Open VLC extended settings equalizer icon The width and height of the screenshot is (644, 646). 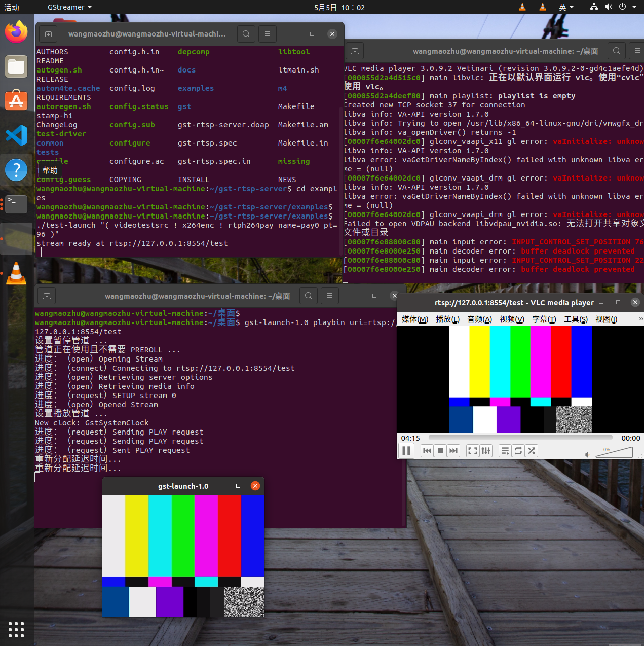tap(486, 451)
